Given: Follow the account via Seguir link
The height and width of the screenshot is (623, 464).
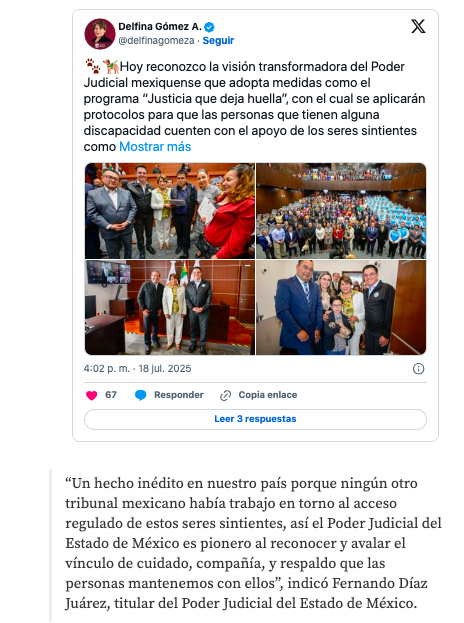Looking at the screenshot, I should pyautogui.click(x=218, y=41).
